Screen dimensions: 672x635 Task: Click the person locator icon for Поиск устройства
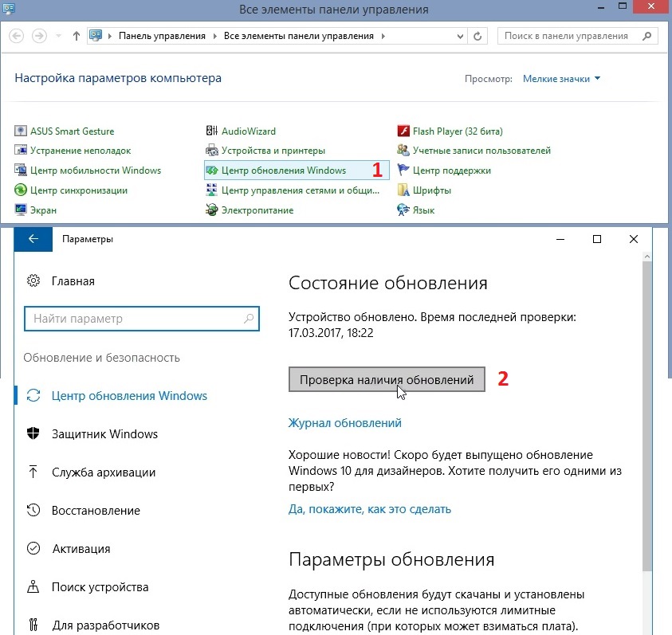click(33, 586)
